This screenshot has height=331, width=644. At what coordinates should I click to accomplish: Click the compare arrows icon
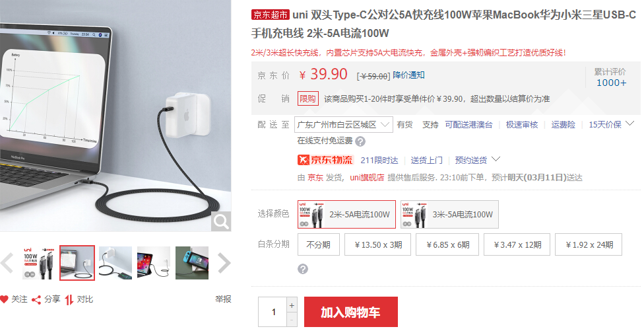point(69,300)
